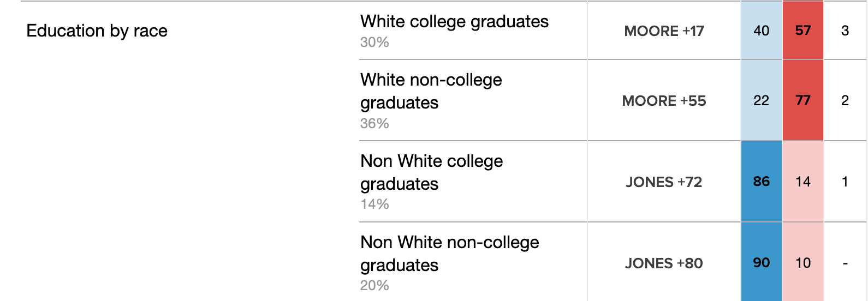Click pink cell showing 14
Viewport: 868px width, 301px height.
click(803, 182)
